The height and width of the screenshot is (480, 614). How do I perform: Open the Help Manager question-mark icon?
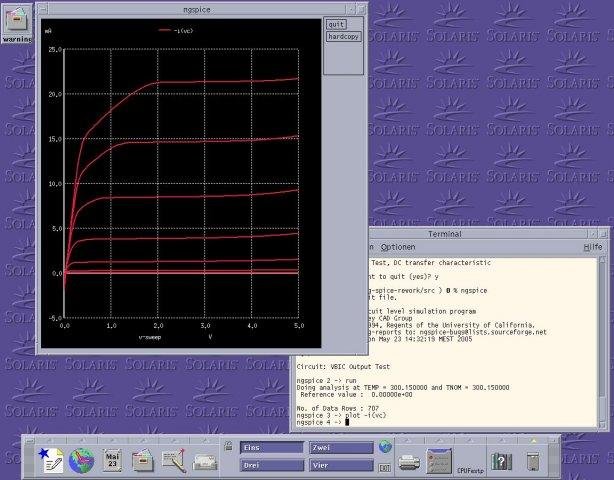tap(502, 461)
